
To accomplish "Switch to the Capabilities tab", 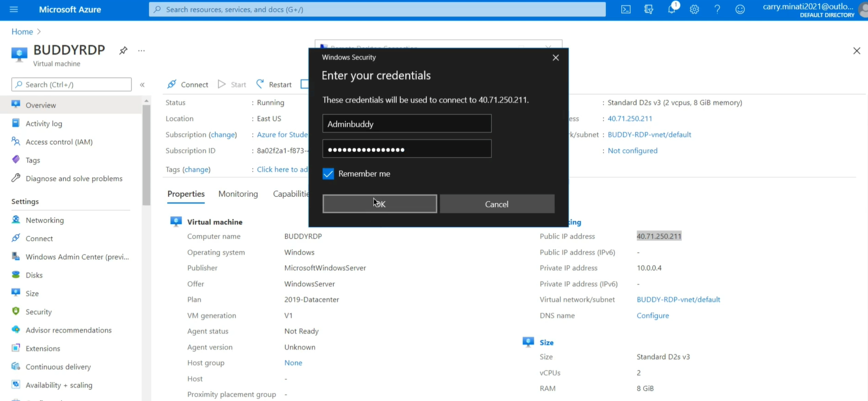I will (x=291, y=194).
